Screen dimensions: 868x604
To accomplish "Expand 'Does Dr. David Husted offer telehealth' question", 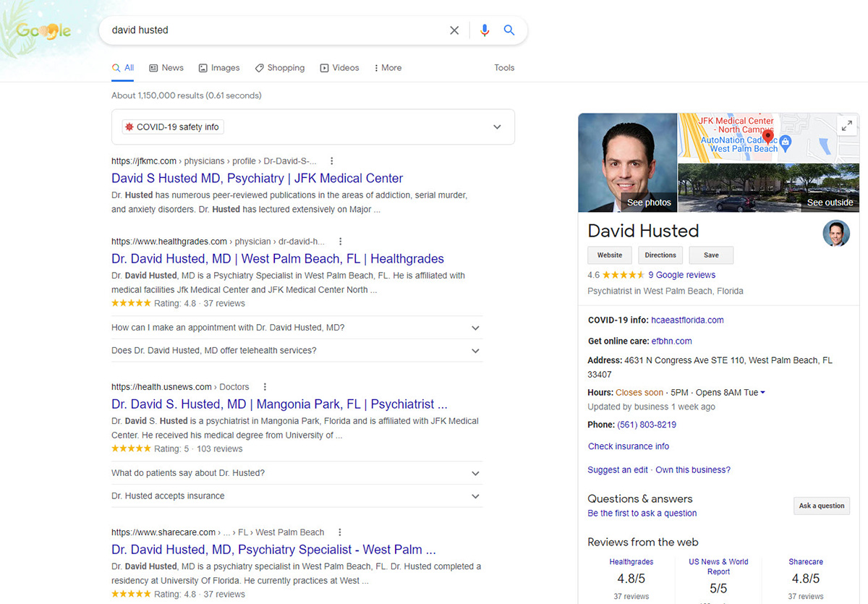I will [x=297, y=351].
